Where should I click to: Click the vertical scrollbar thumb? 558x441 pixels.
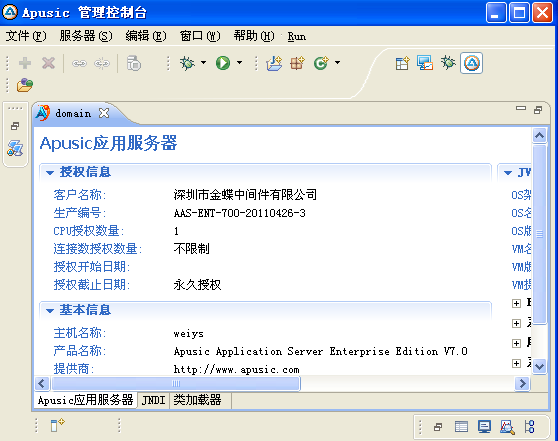point(539,234)
